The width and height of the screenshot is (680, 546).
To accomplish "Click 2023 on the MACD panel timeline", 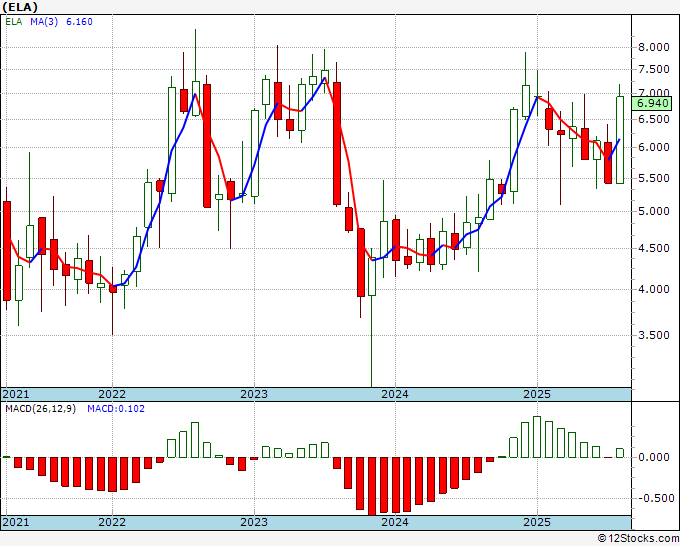I will click(254, 522).
